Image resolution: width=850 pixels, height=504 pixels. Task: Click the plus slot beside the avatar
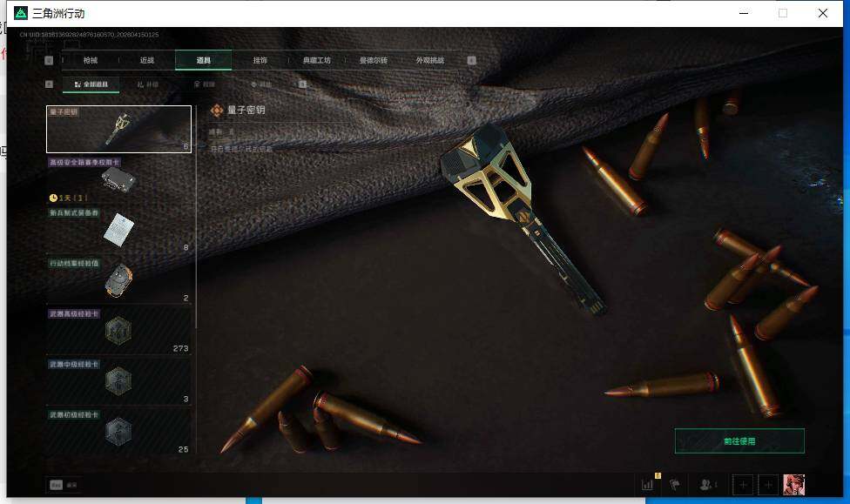(768, 485)
